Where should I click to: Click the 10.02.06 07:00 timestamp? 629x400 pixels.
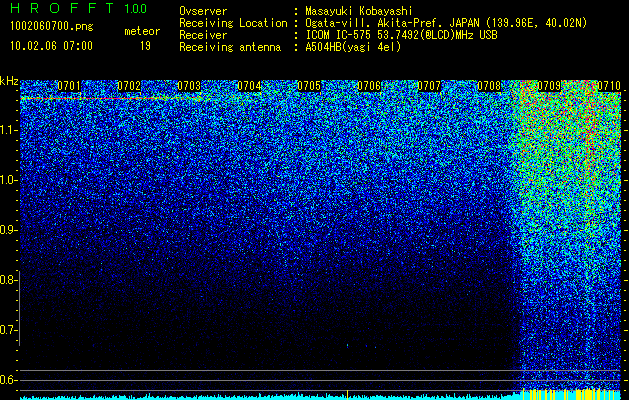point(51,46)
